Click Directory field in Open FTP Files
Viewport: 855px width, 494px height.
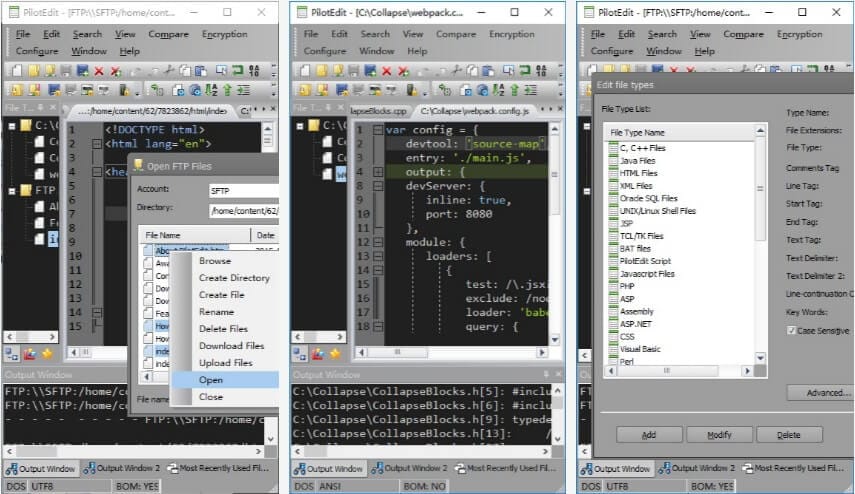244,210
